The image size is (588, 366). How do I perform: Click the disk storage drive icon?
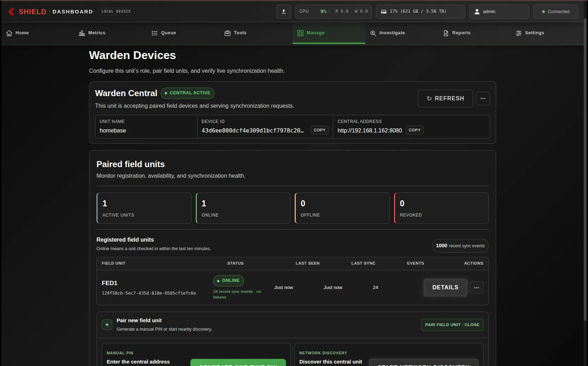click(384, 12)
